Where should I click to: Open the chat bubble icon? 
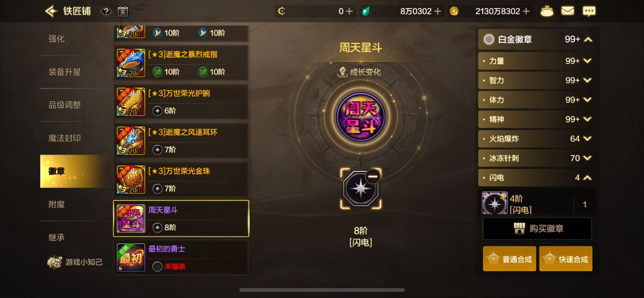pos(589,11)
